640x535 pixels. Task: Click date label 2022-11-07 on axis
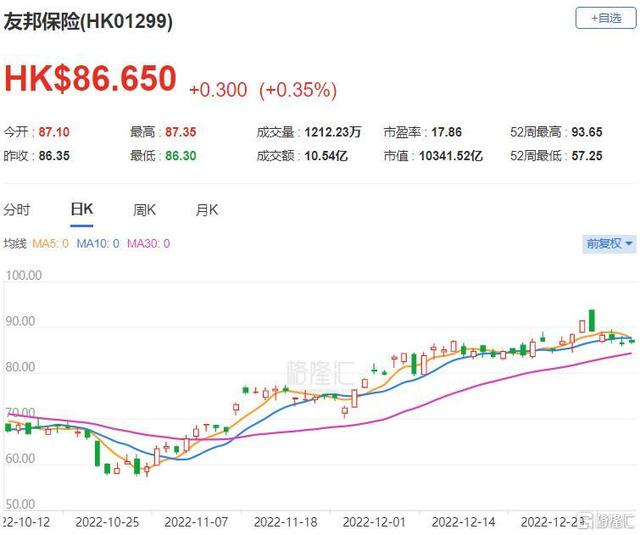(x=196, y=522)
